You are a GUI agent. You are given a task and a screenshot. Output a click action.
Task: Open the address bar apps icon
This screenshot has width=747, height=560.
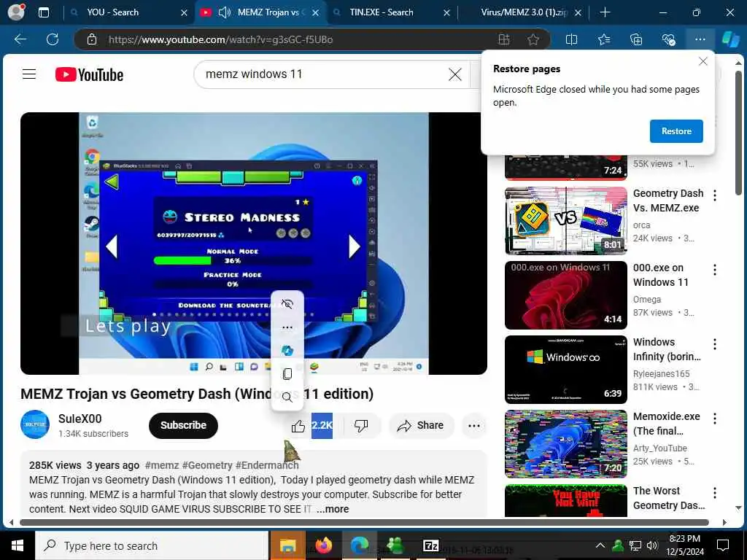[503, 39]
